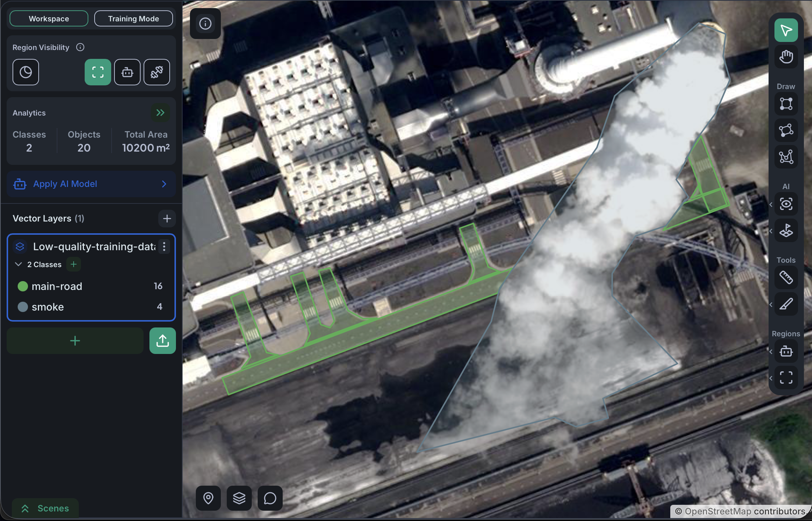
Task: Choose the rectangle draw tool
Action: pyautogui.click(x=786, y=104)
